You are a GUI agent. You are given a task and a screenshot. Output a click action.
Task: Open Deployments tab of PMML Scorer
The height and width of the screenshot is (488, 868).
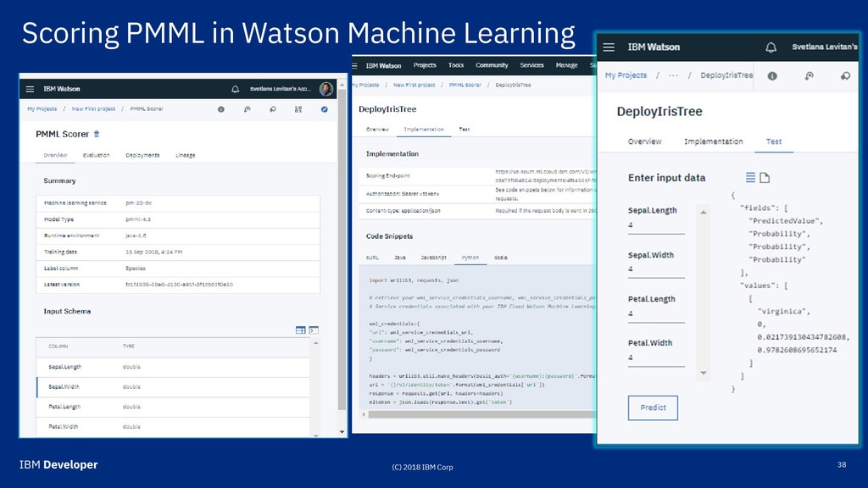(142, 155)
